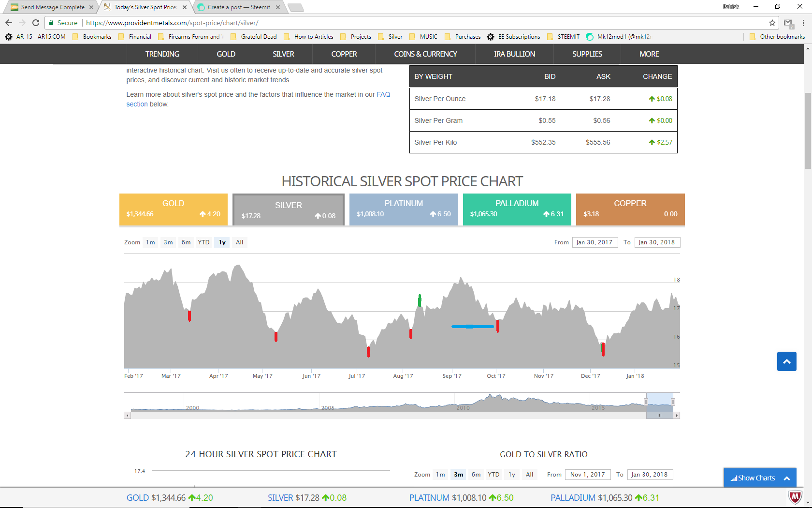Screen dimensions: 812x508
Task: Expand the Show Charts panel
Action: point(760,478)
